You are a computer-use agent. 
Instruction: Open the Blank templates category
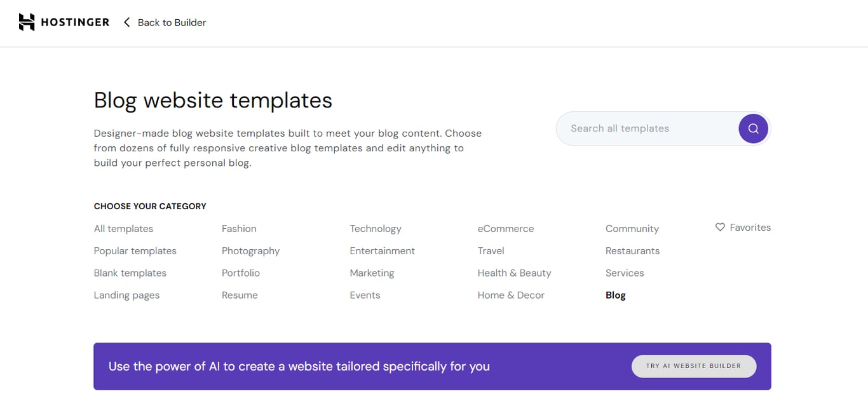130,273
